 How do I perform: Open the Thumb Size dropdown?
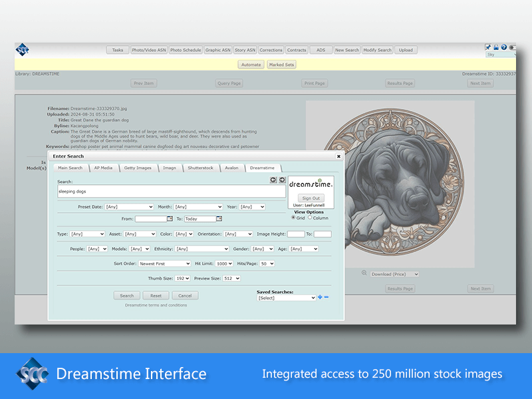point(182,279)
